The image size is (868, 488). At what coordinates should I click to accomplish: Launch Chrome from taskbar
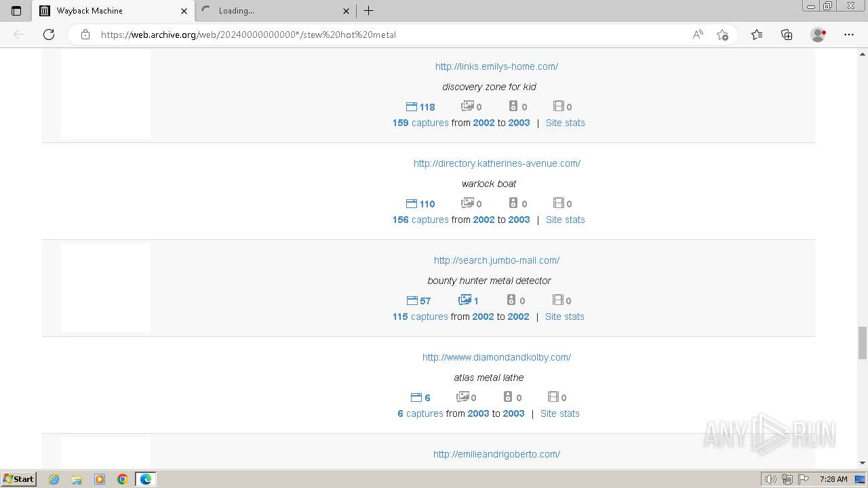pos(123,479)
